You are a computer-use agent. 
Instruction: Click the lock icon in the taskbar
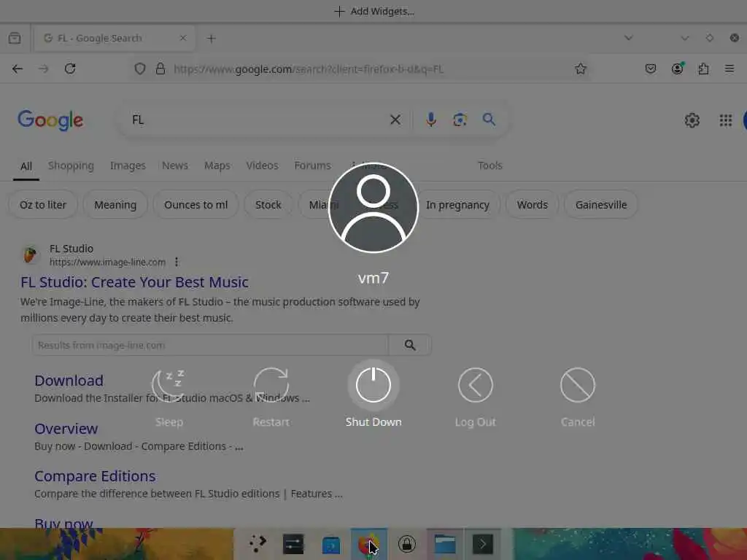pos(406,544)
